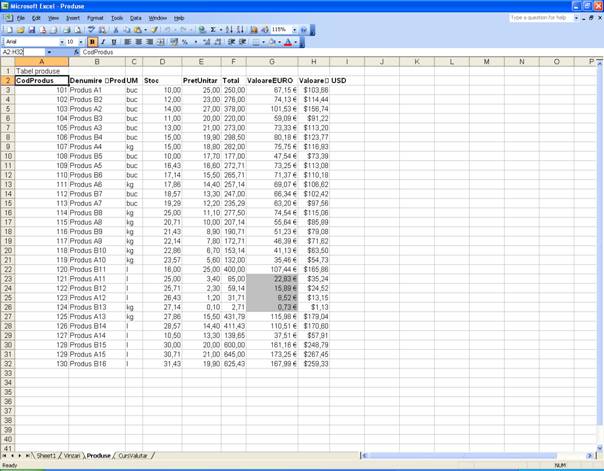This screenshot has width=604, height=471.
Task: Switch to the CursValutar sheet tab
Action: pyautogui.click(x=133, y=456)
